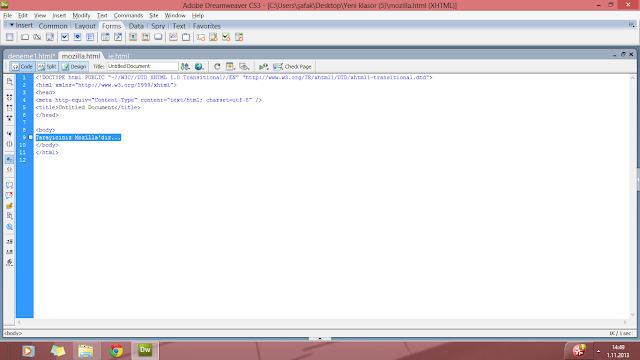Image resolution: width=640 pixels, height=360 pixels.
Task: Open the Commands menu
Action: click(x=128, y=16)
